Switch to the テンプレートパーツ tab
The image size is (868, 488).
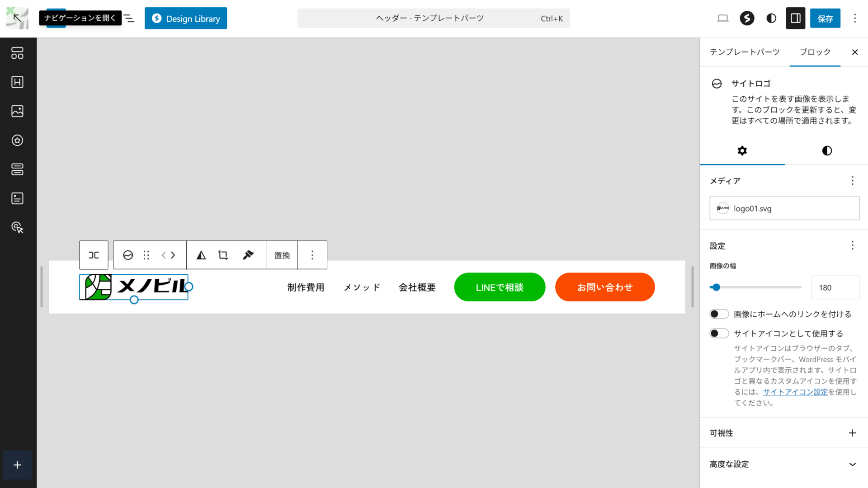pyautogui.click(x=745, y=52)
